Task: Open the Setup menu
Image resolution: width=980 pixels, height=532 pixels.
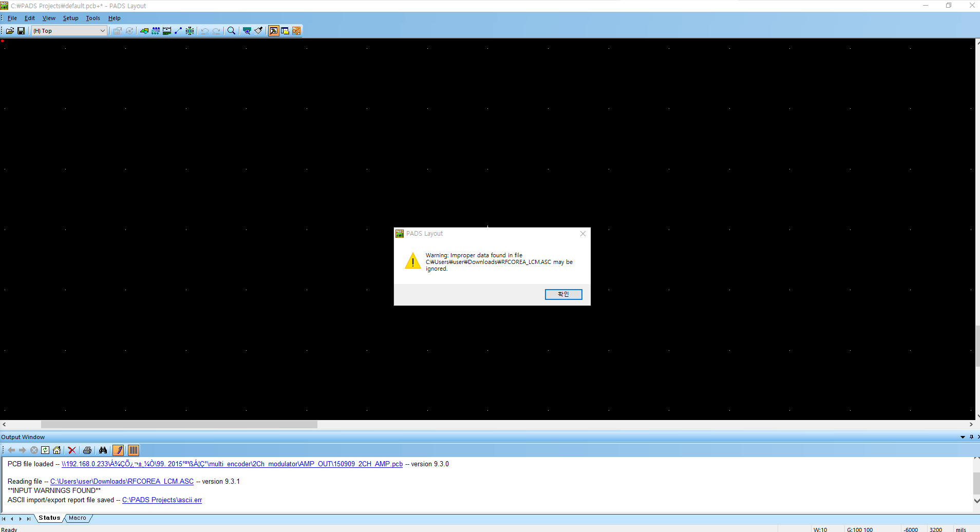Action: pyautogui.click(x=70, y=18)
